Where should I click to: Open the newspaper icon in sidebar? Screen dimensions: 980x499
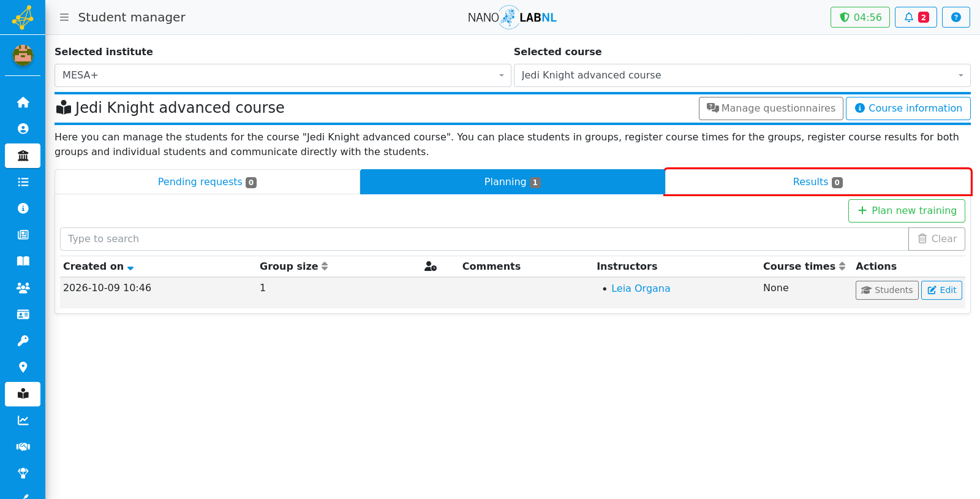23,235
